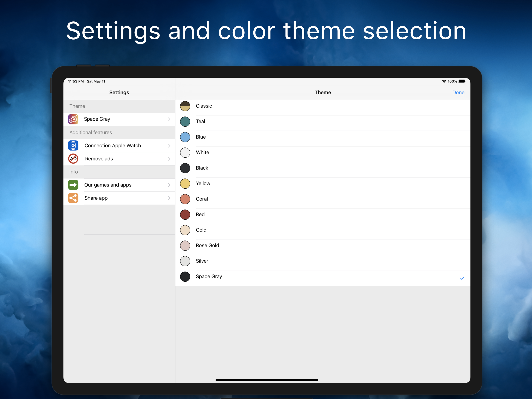Click the Remove ads no-AD icon

coord(73,159)
